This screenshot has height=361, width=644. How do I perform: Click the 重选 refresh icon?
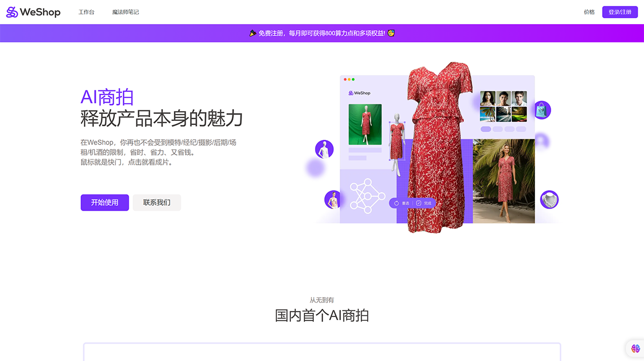(x=397, y=203)
